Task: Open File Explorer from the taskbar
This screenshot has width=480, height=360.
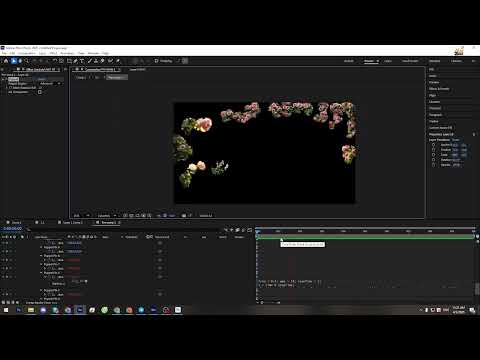Action: [x=31, y=310]
